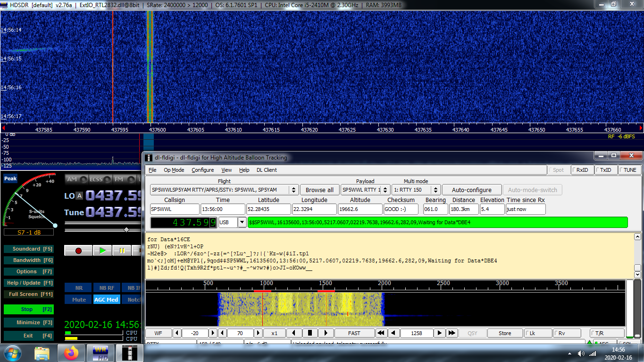The image size is (644, 362).
Task: Click the HDSDR yellow pause button
Action: [122, 251]
